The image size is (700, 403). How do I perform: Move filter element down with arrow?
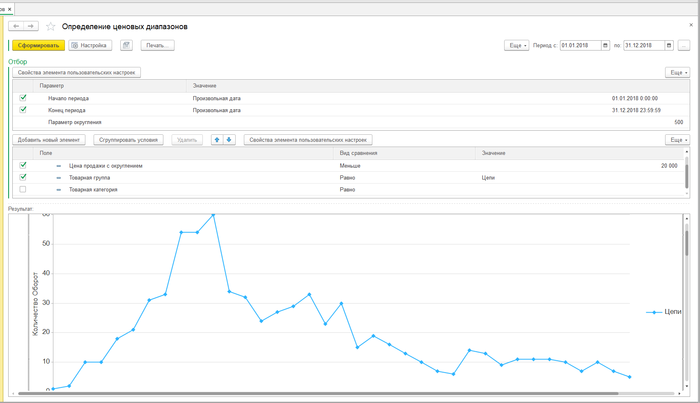[x=229, y=140]
